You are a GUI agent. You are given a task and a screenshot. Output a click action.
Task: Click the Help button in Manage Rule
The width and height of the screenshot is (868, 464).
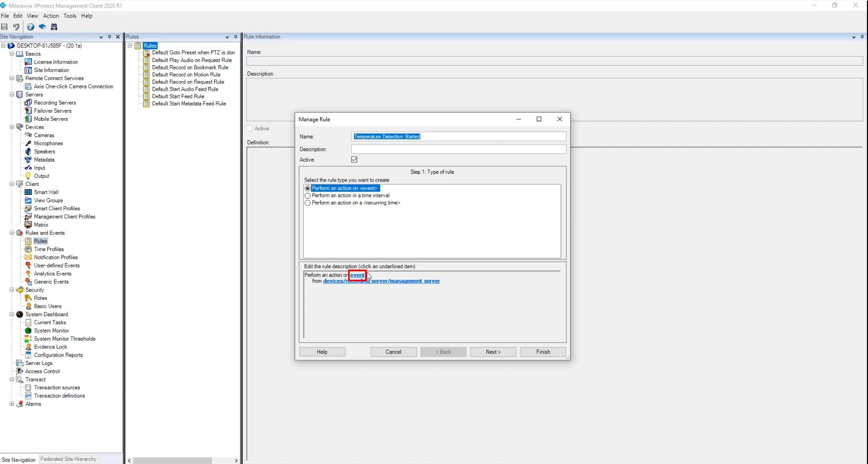pos(322,352)
